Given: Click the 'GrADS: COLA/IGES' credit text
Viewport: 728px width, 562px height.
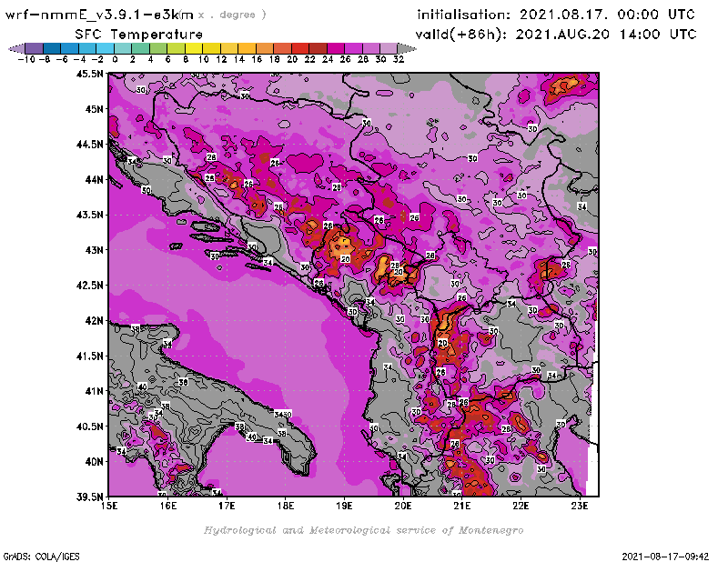Looking at the screenshot, I should tap(41, 557).
